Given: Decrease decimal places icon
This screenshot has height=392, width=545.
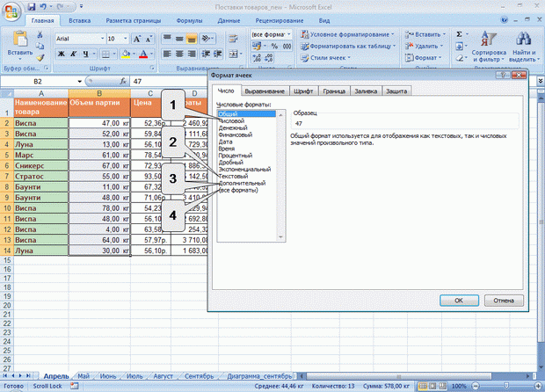Looking at the screenshot, I should (x=269, y=58).
